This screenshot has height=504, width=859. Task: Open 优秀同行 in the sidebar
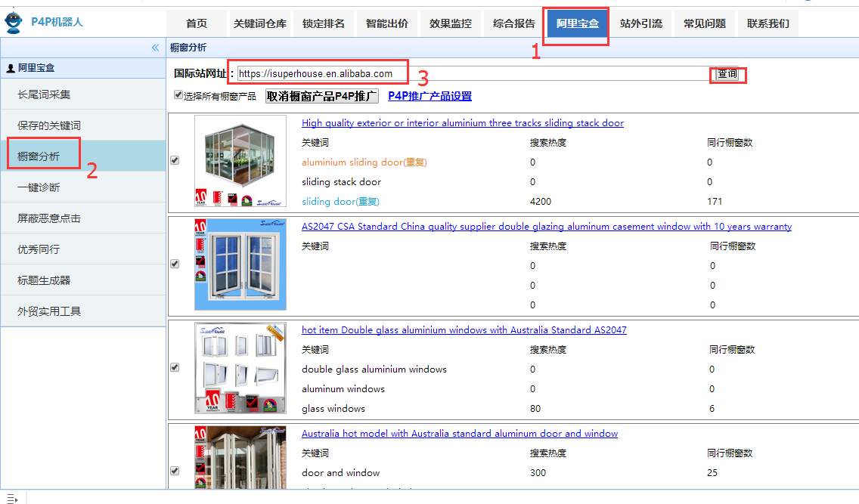(x=83, y=249)
